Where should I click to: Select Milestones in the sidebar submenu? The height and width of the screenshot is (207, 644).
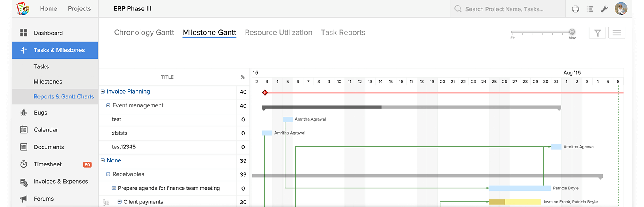pos(48,82)
